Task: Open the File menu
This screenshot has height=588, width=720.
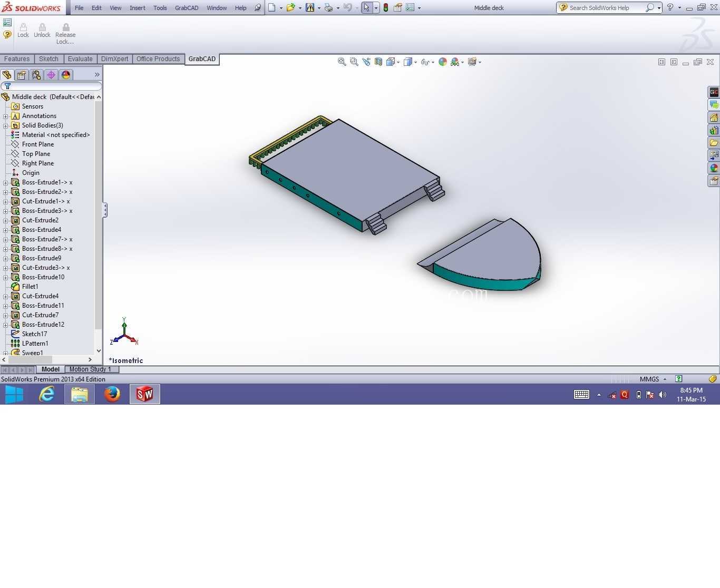Action: point(79,8)
